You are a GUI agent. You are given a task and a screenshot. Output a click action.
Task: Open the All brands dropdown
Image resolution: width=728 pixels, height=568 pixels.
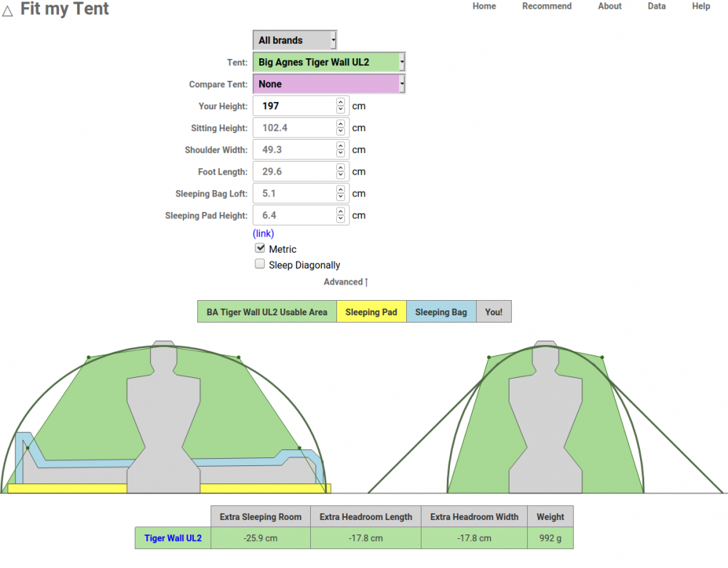pos(295,40)
